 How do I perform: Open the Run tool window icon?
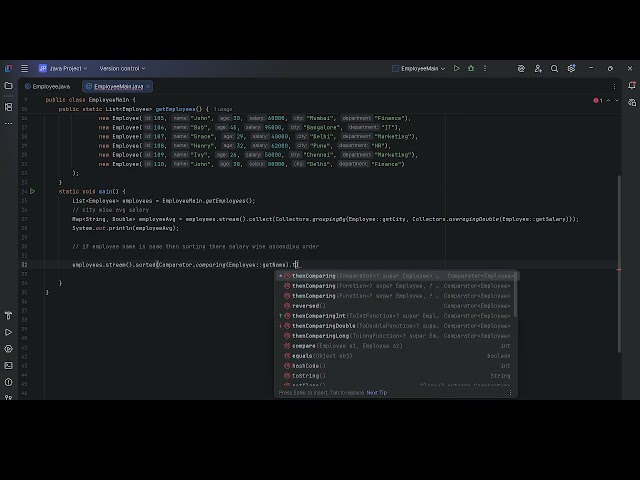pyautogui.click(x=8, y=332)
